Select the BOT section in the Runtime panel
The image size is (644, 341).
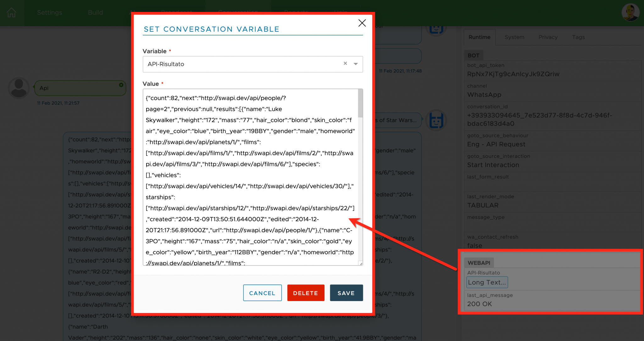pyautogui.click(x=474, y=55)
